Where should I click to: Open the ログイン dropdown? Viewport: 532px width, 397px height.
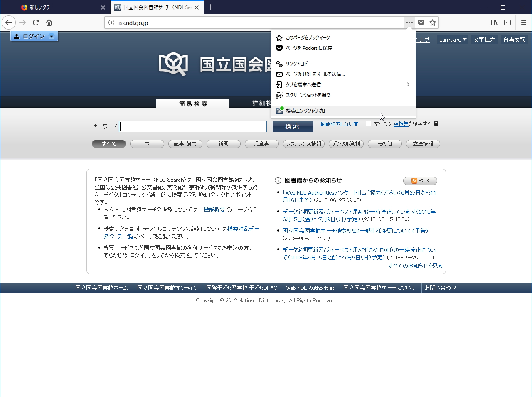pos(34,36)
